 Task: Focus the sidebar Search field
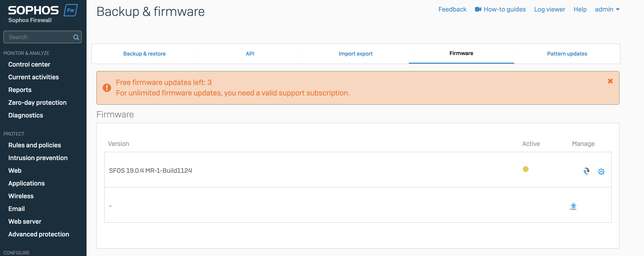coord(39,37)
